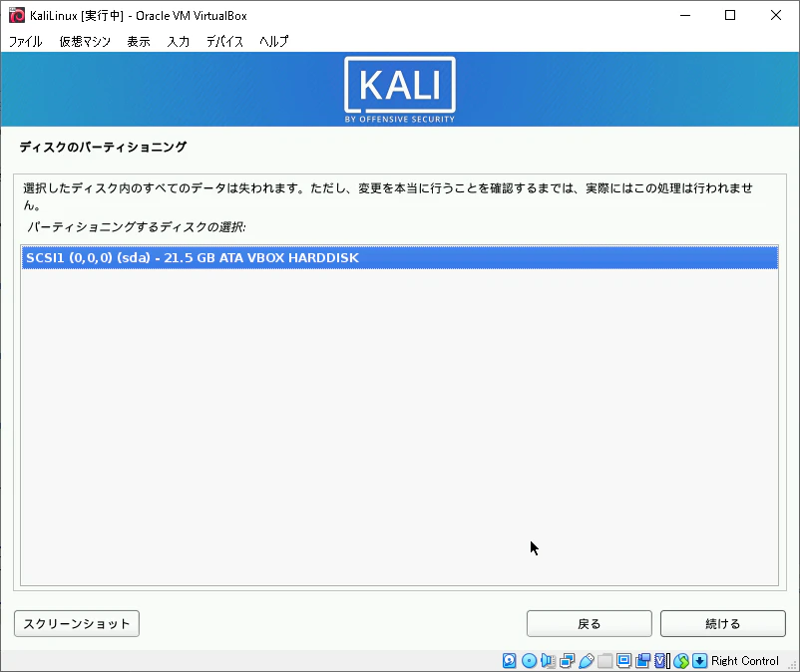
Task: Click the shared folders status icon
Action: [x=605, y=661]
